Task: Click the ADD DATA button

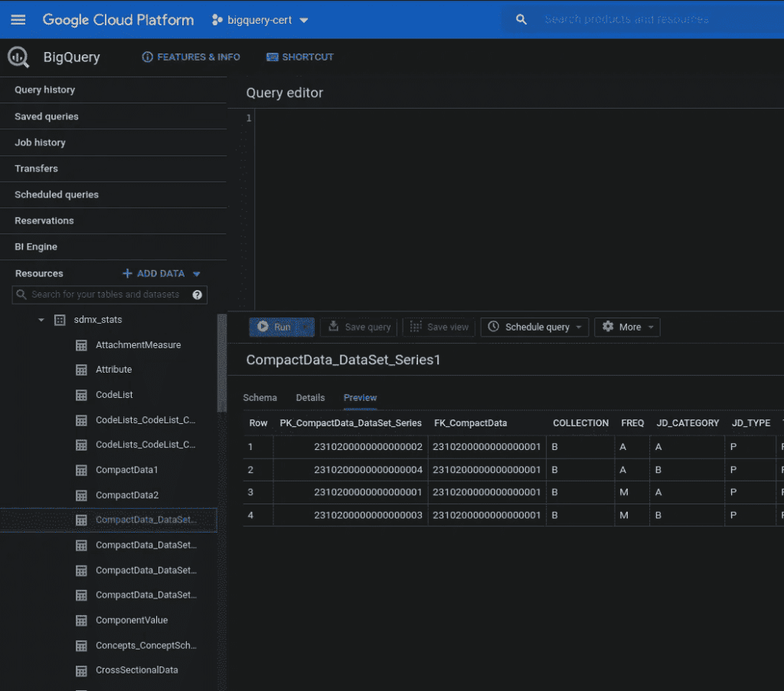Action: pos(162,274)
